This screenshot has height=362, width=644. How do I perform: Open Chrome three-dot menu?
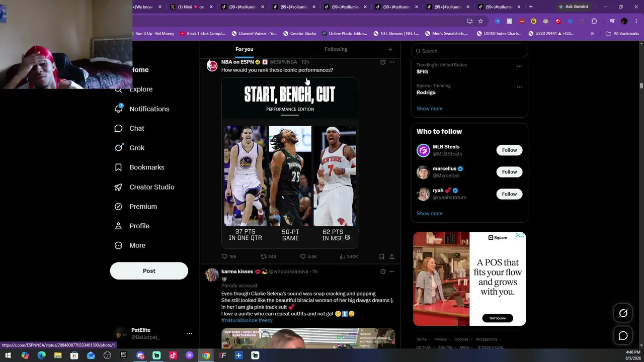click(x=635, y=21)
